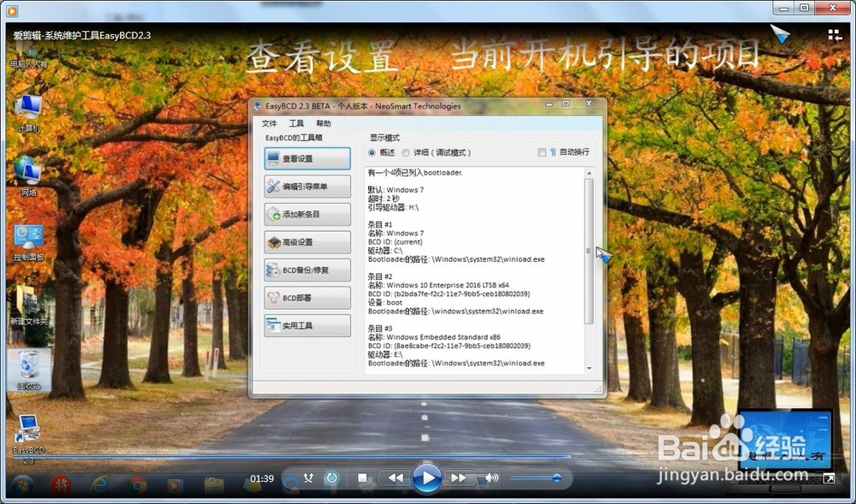The width and height of the screenshot is (856, 504).
Task: Click the media player icon in the taskbar
Action: [175, 485]
